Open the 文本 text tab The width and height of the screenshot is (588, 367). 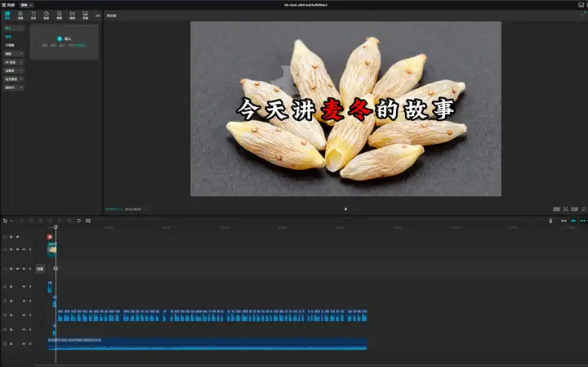[x=33, y=15]
